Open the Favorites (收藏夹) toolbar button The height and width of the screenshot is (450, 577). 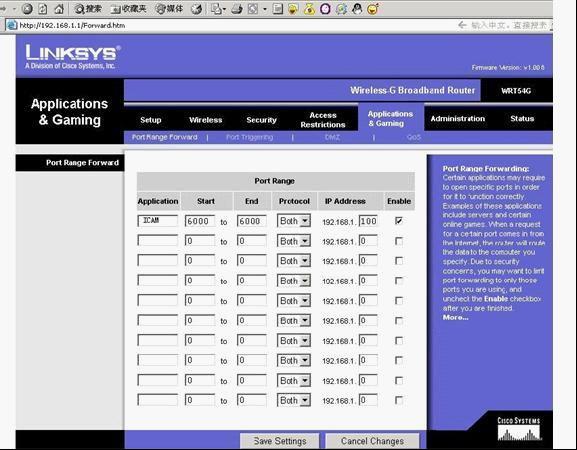(128, 8)
